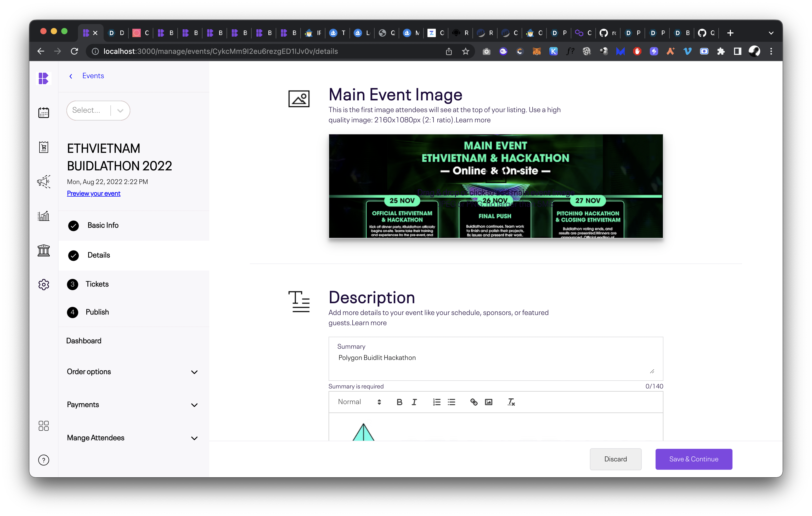Toggle italic formatting in editor

pyautogui.click(x=414, y=402)
